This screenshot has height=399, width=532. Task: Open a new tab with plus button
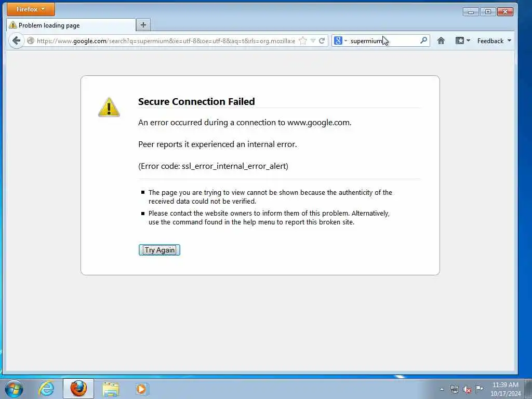click(x=143, y=25)
